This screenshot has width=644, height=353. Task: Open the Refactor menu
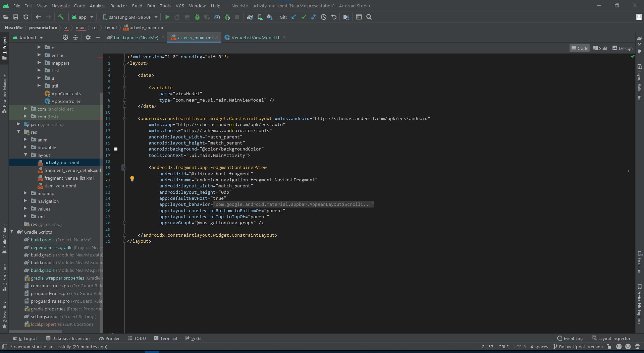point(118,6)
